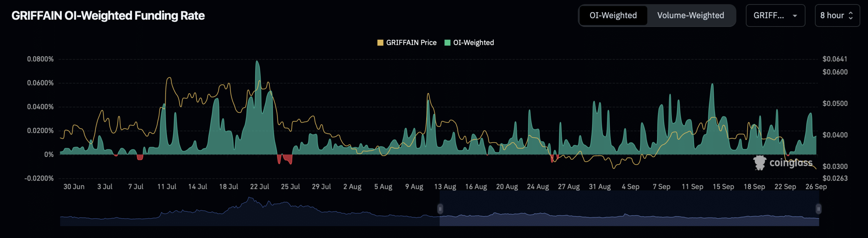Click the 4 Sep date label
Screen dimensions: 868x238
coord(630,187)
